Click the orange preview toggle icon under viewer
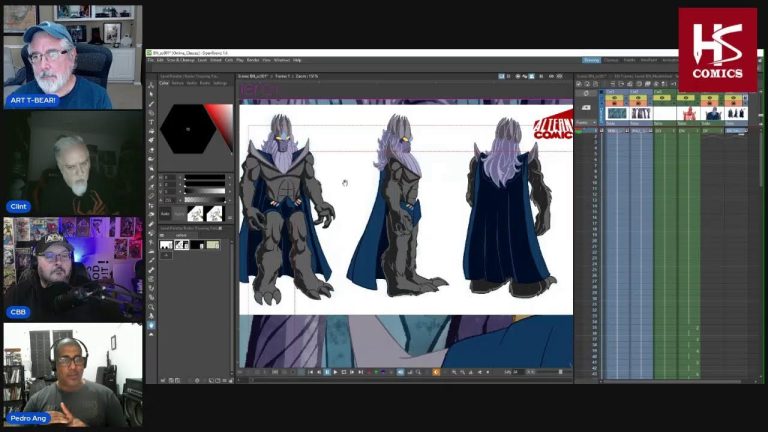 436,372
